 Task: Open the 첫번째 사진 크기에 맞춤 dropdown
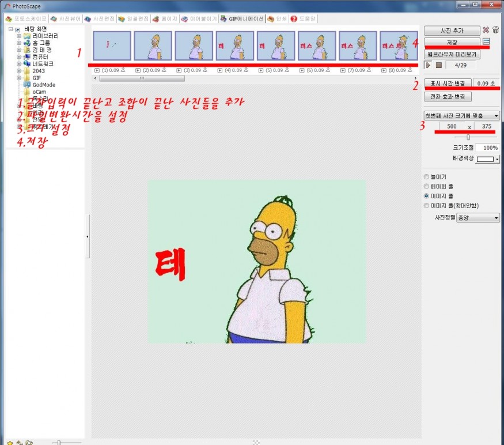coord(461,115)
